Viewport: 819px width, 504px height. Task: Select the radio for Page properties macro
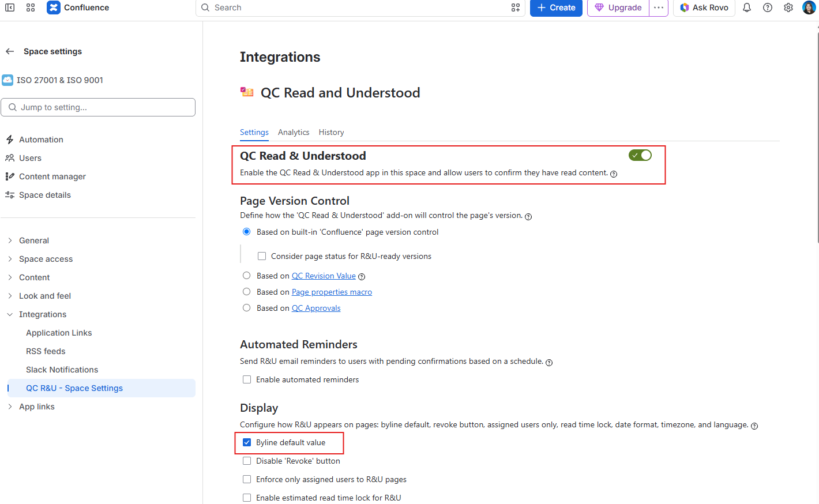click(247, 292)
